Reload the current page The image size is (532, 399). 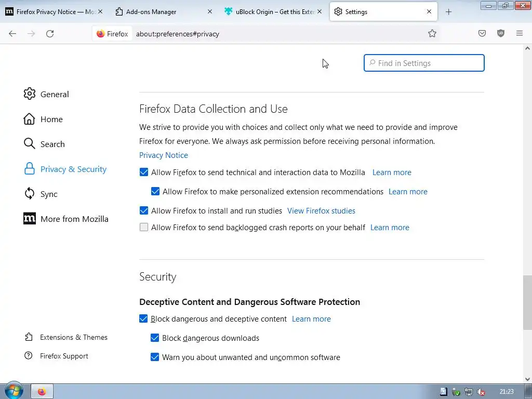[x=50, y=33]
